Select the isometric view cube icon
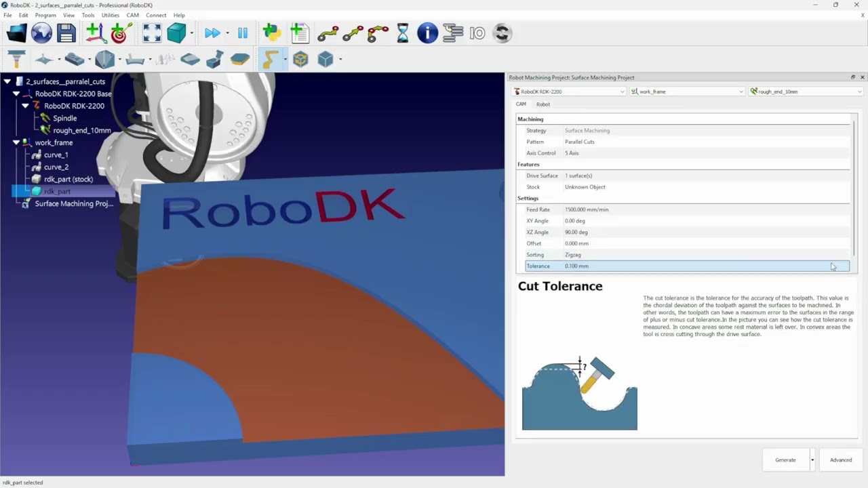Viewport: 868px width, 488px height. tap(176, 33)
